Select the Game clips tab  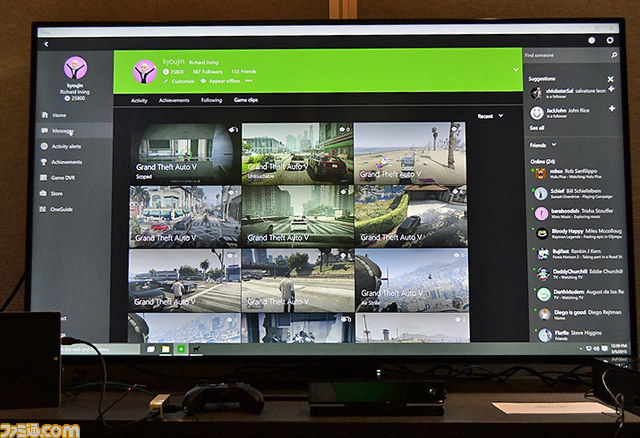point(246,100)
